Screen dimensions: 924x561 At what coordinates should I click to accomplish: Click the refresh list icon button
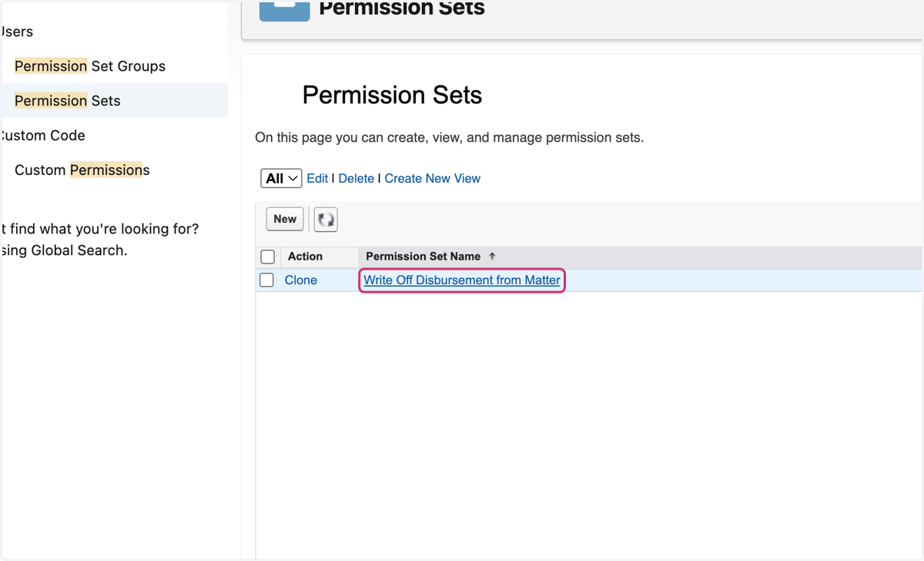(x=326, y=220)
